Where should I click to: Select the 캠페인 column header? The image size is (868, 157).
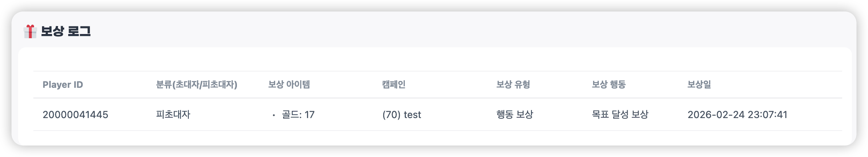click(x=393, y=84)
